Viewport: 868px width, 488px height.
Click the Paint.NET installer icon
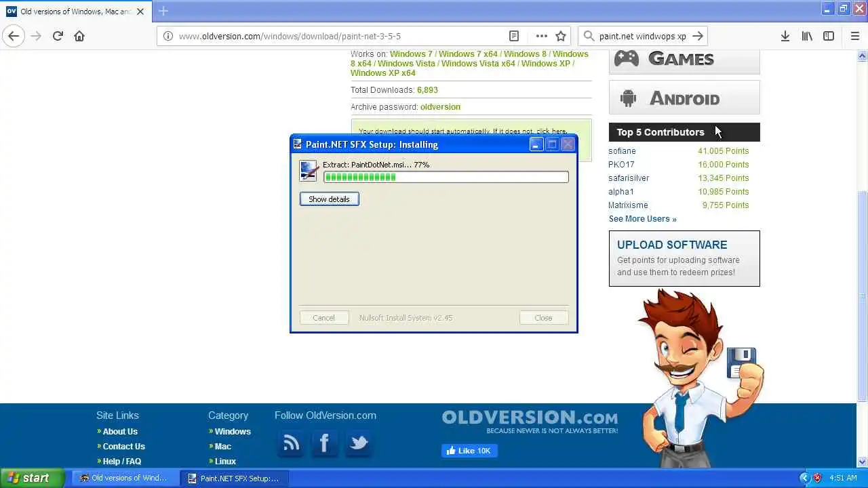309,171
